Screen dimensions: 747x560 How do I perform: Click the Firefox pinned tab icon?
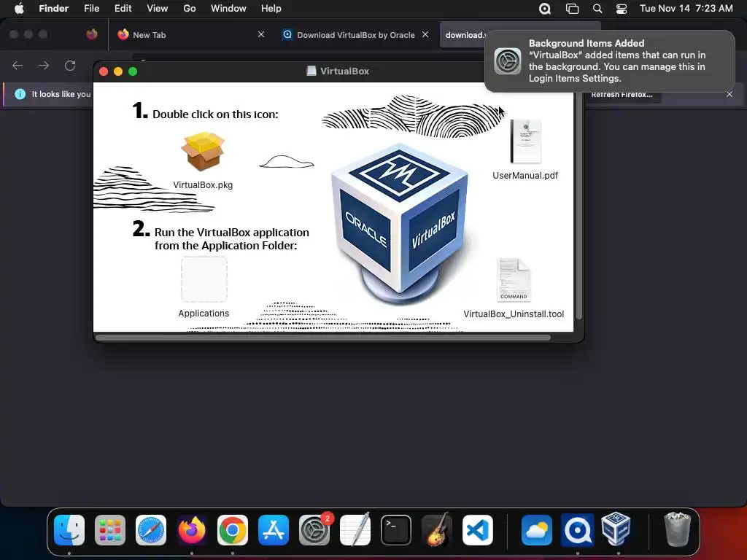(92, 34)
